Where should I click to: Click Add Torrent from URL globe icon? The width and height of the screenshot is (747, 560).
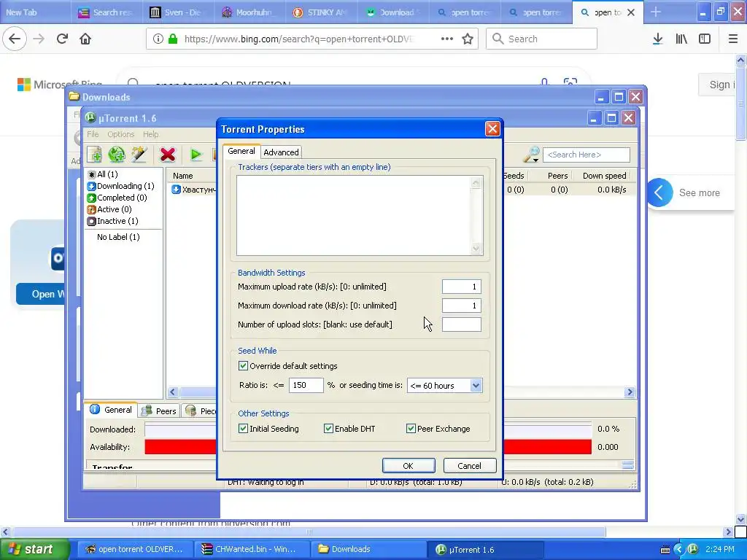(x=116, y=155)
